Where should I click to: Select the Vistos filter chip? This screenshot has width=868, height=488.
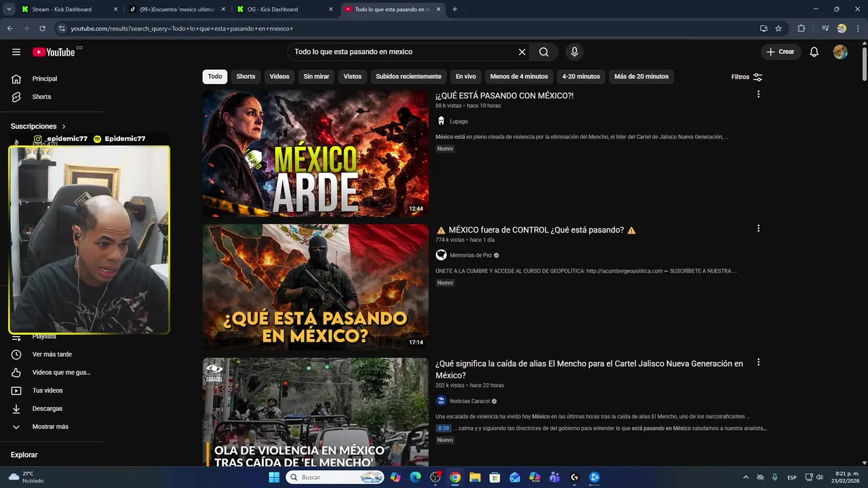pos(353,77)
